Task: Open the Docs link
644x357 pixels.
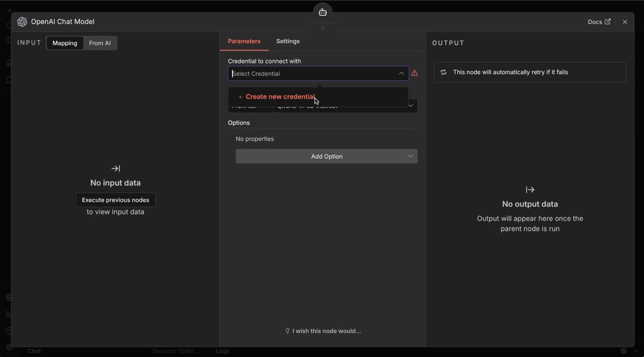Action: click(599, 22)
